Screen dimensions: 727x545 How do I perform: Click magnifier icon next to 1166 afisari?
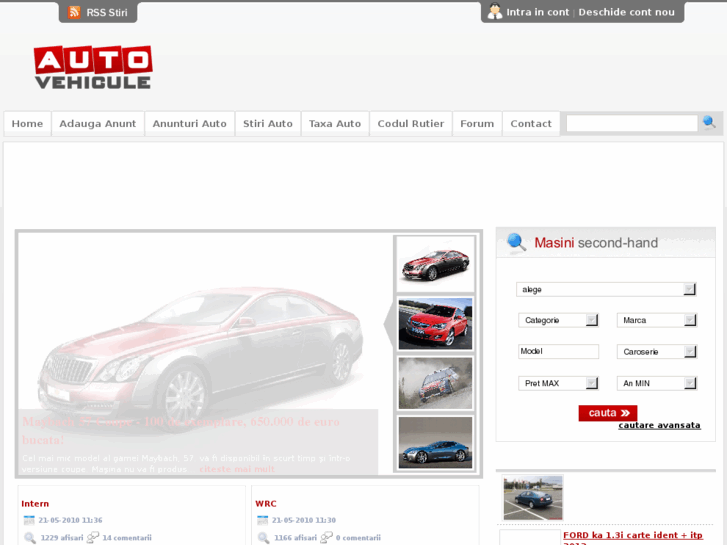[263, 538]
